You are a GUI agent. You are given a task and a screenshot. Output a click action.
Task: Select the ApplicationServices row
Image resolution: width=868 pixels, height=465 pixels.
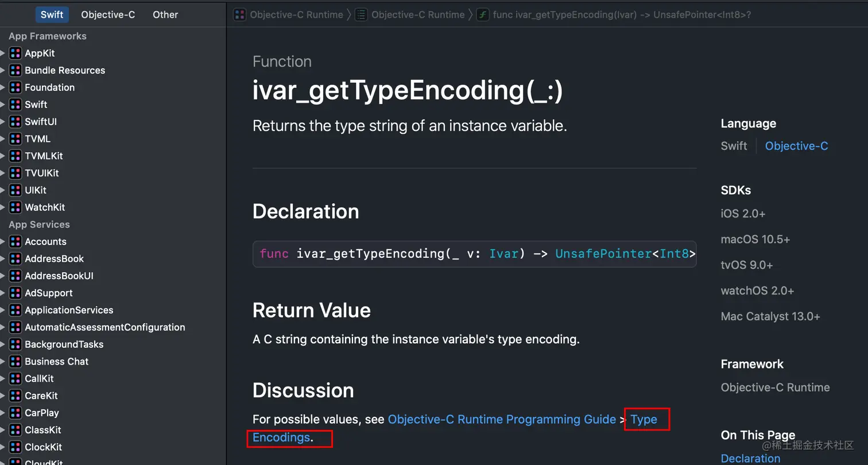coord(113,310)
